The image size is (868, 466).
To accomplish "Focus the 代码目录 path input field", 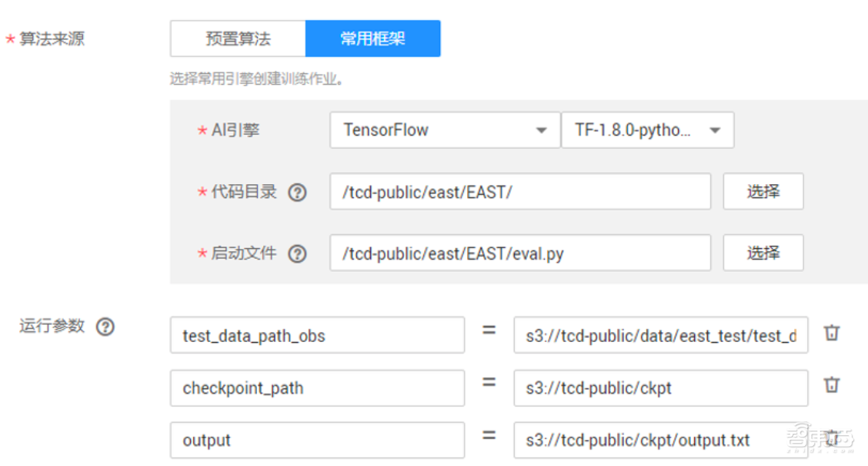I will pyautogui.click(x=520, y=192).
